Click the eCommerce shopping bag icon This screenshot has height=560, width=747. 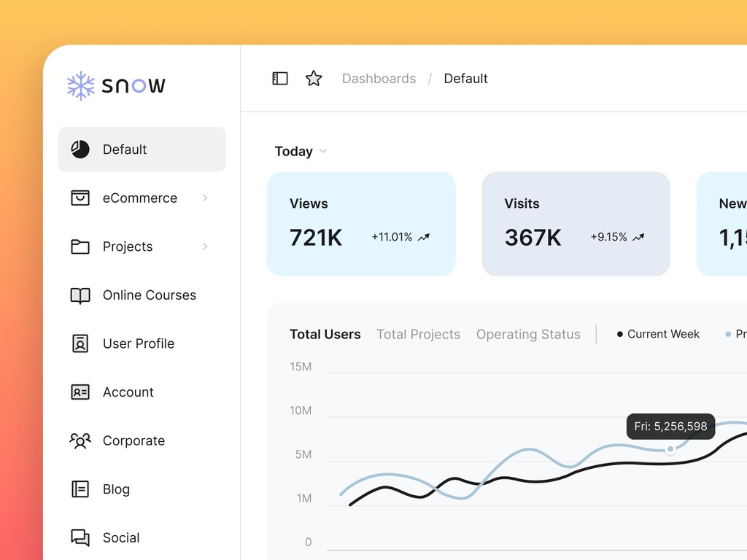click(80, 198)
